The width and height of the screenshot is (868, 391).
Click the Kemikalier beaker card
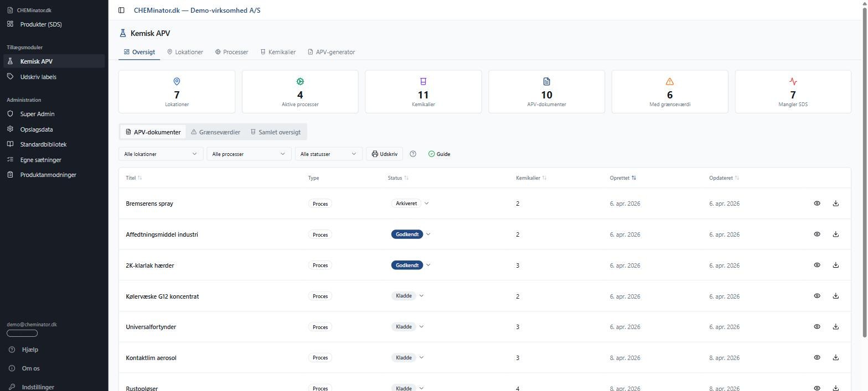pyautogui.click(x=423, y=92)
